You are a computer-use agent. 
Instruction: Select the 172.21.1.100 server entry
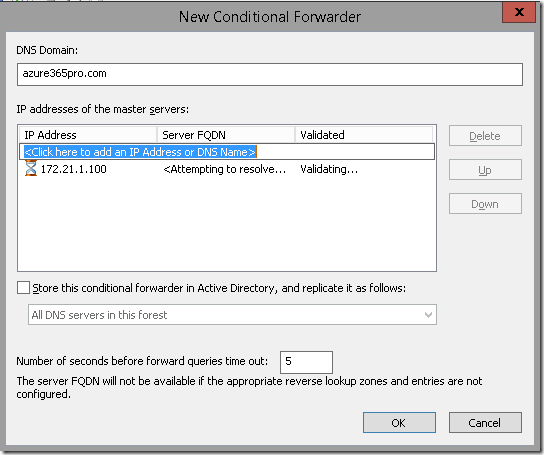[227, 169]
